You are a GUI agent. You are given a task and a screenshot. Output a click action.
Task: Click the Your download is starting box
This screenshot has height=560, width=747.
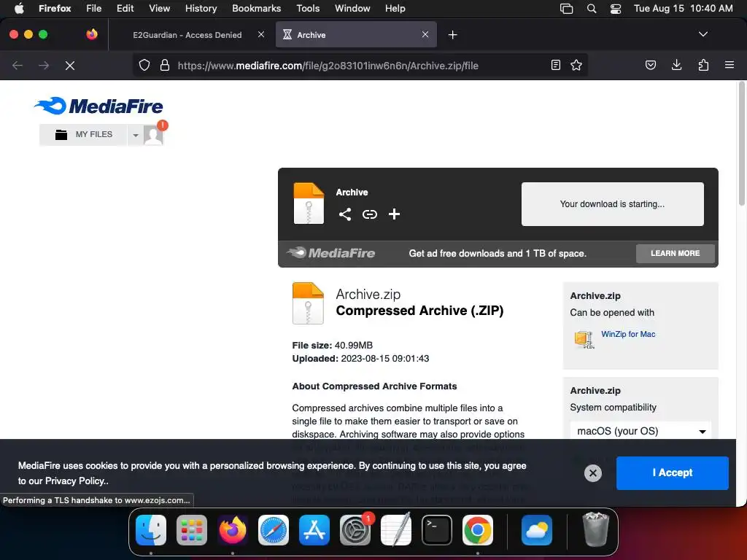(x=612, y=204)
